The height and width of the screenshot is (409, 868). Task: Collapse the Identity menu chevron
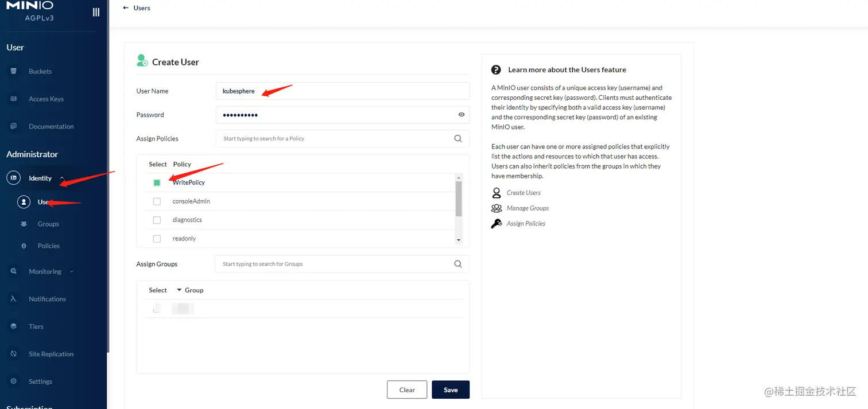point(62,178)
